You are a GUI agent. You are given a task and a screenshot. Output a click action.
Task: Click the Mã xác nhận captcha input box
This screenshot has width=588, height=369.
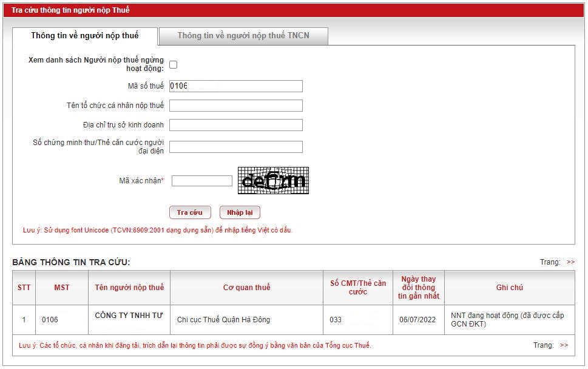click(202, 181)
